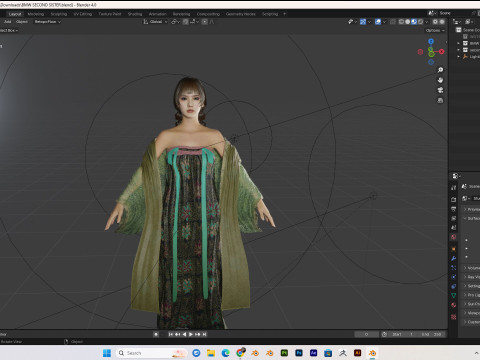Open the Options dropdown in viewport
The image size is (480, 360).
coord(435,30)
